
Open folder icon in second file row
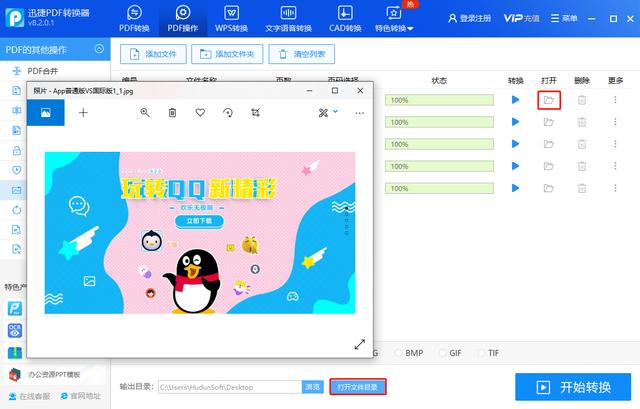[x=549, y=122]
